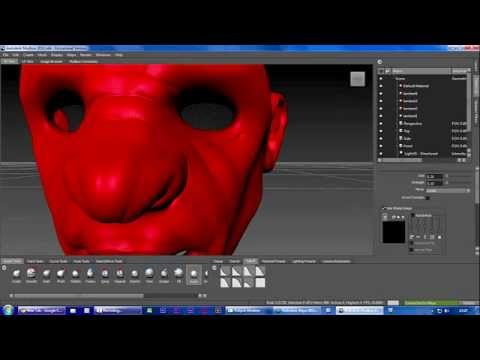This screenshot has height=360, width=480.
Task: Open the tray options menu beside Sculpt tools
Action: pyautogui.click(x=4, y=268)
